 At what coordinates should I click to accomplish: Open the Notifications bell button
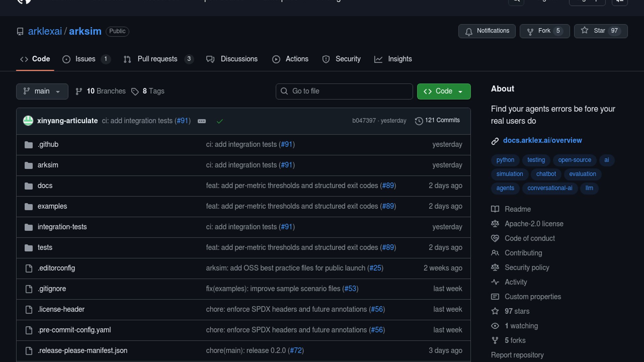coord(487,31)
